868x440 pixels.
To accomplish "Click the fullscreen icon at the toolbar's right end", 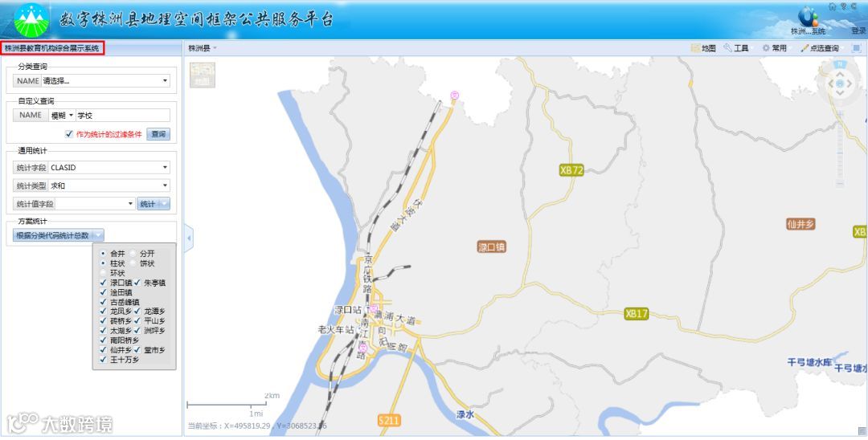I will 857,48.
